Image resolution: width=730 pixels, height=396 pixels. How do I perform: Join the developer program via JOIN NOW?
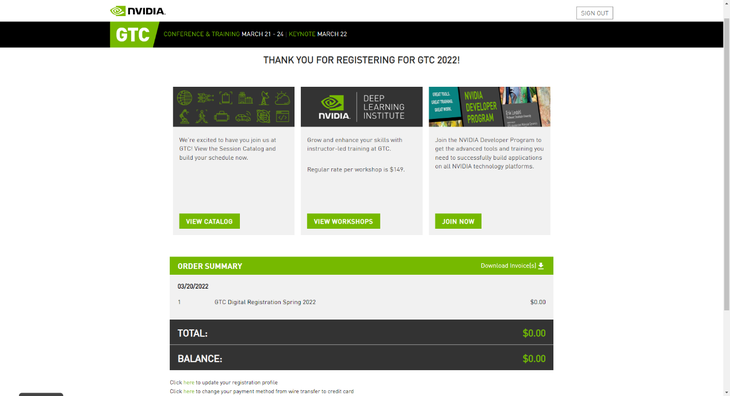(x=458, y=221)
